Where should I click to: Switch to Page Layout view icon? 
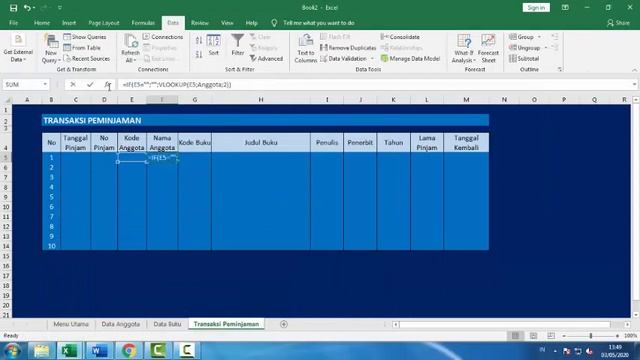click(533, 336)
